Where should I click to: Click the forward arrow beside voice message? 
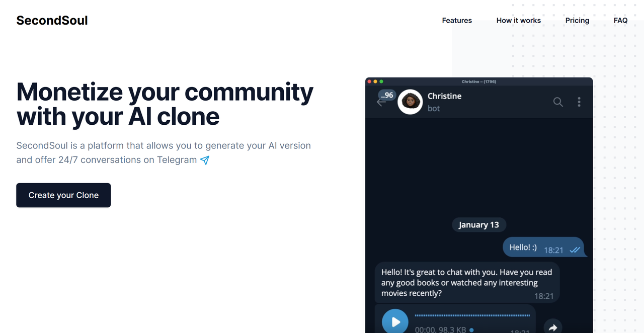coord(553,327)
